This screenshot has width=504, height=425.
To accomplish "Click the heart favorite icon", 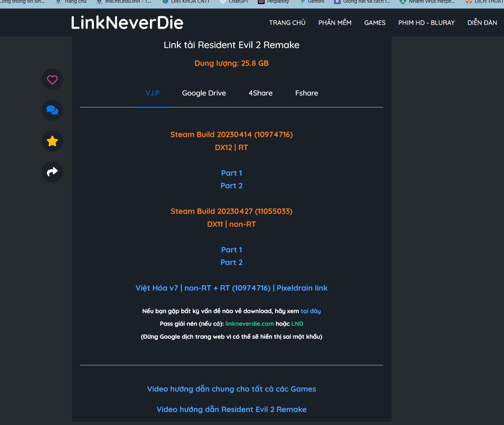I will pos(52,80).
